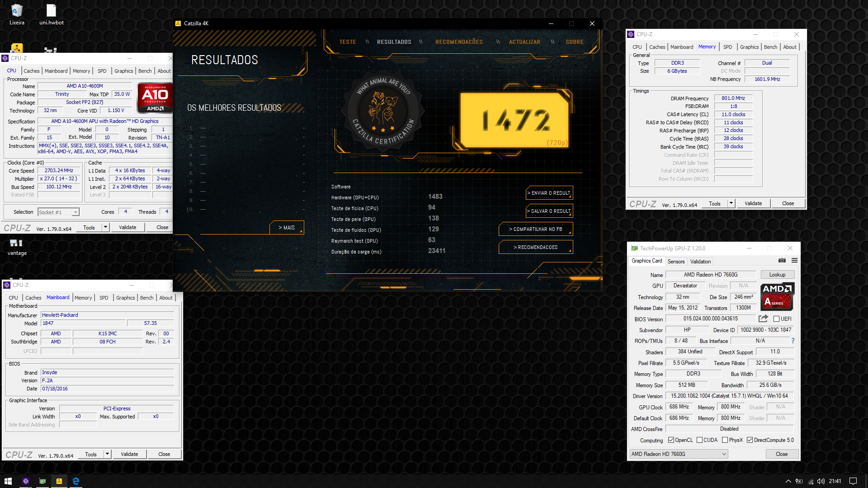Click Validate in CPU-Z Mainboard window

[x=129, y=454]
